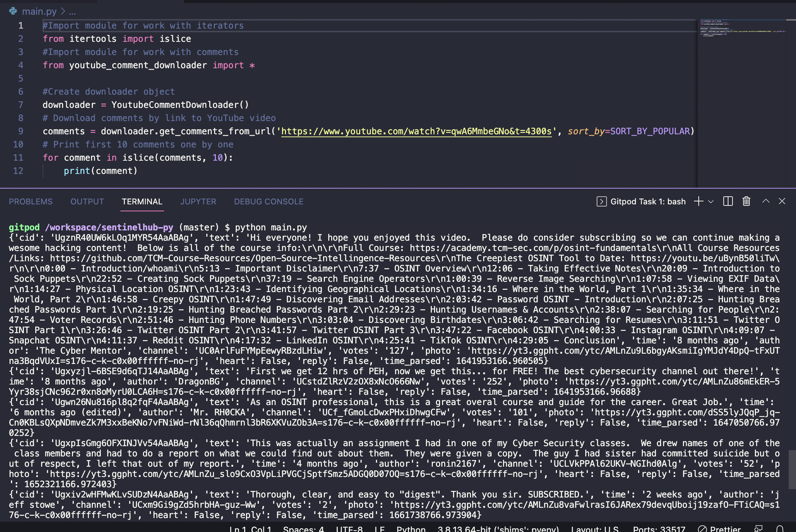Open the notifications bell in status bar

click(780, 529)
